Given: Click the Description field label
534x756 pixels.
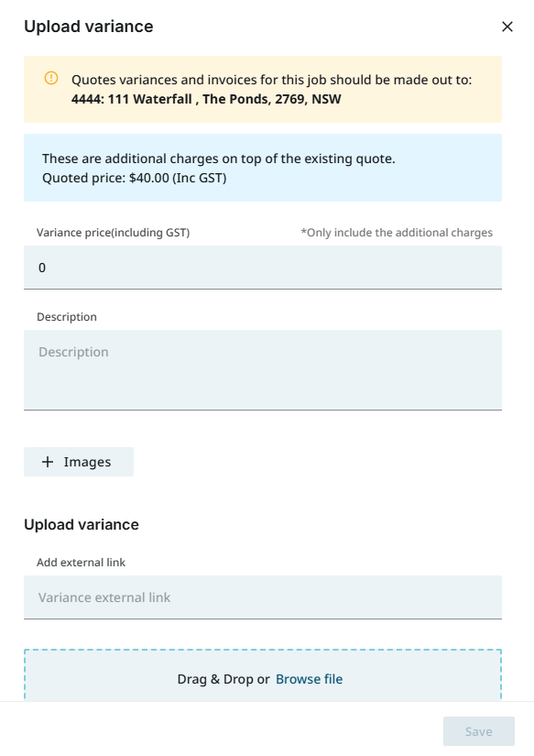Looking at the screenshot, I should [66, 316].
